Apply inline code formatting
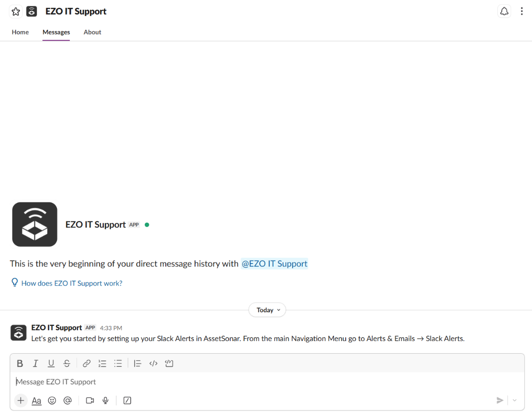The width and height of the screenshot is (532, 418). [x=153, y=363]
